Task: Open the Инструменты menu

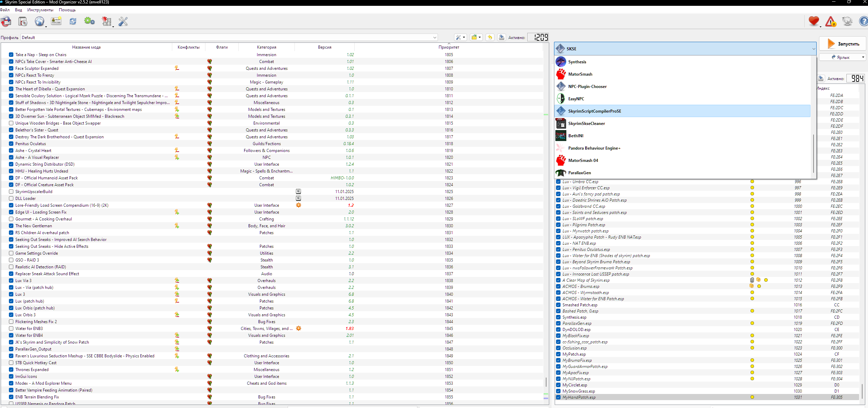Action: 40,10
